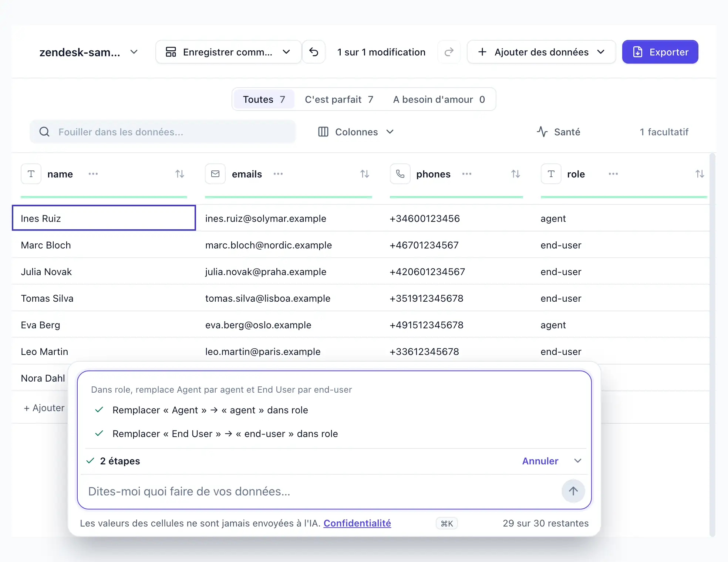This screenshot has width=728, height=562.
Task: Select the +420601234567 phone cell
Action: coord(457,272)
